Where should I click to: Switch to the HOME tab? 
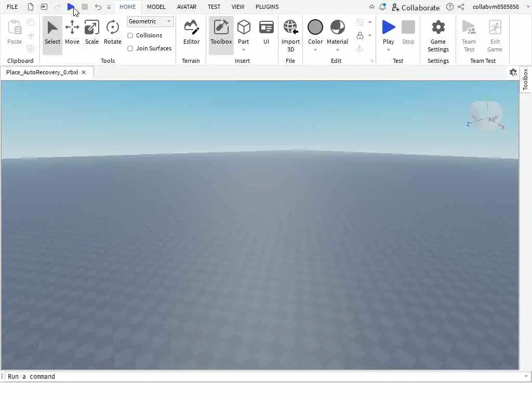tap(128, 7)
